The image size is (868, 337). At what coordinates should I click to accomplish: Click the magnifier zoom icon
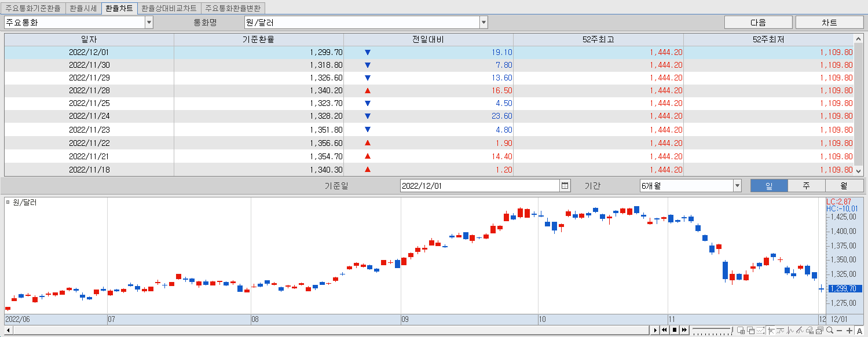[x=829, y=331]
